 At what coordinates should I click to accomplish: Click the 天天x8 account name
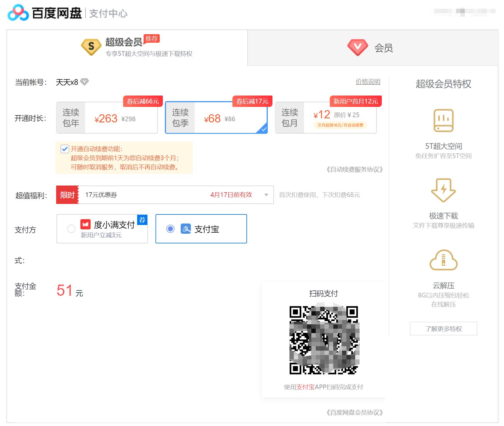coord(67,82)
